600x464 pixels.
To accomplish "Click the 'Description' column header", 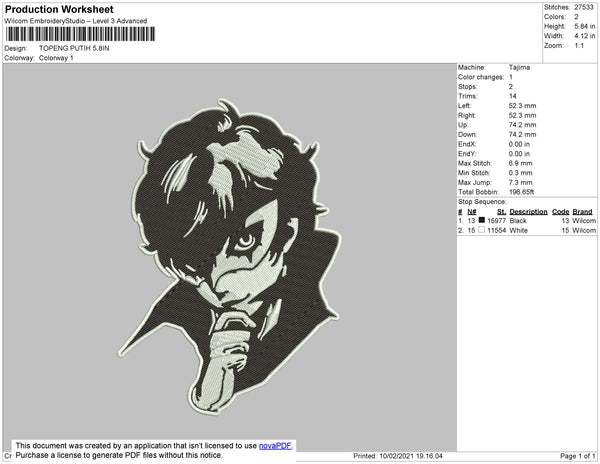I will 528,212.
